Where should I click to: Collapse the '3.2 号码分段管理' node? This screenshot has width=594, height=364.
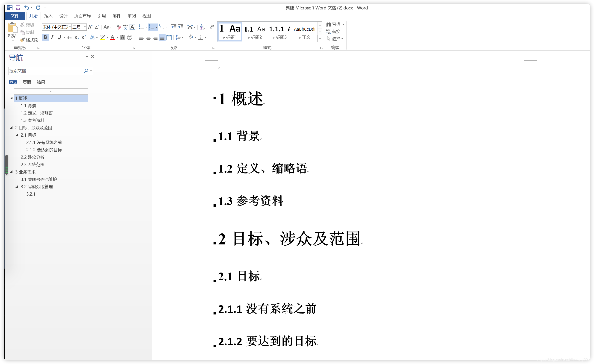point(17,186)
